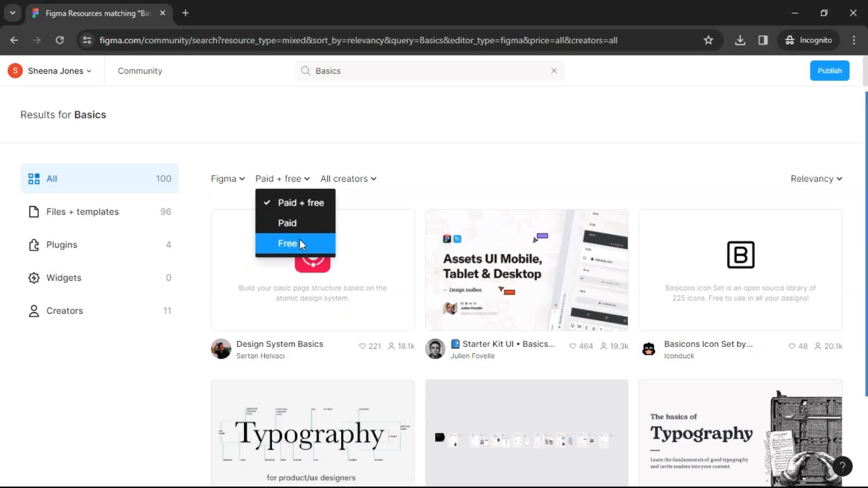Screen dimensions: 868x488
Task: Open the help question mark button
Action: (843, 466)
